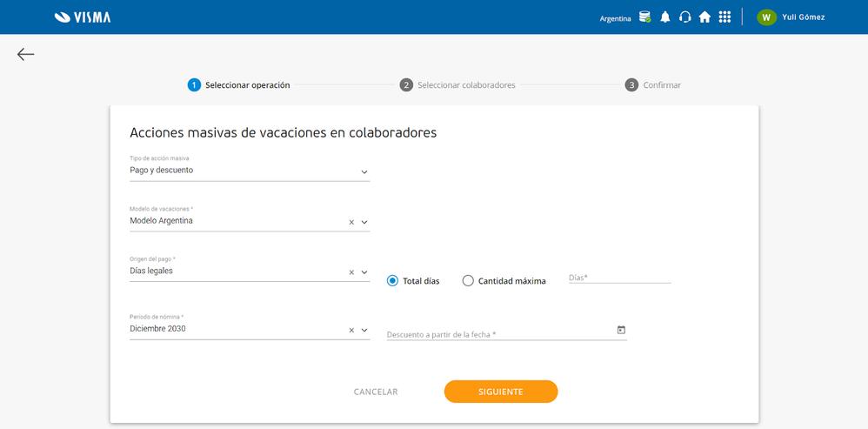Image resolution: width=868 pixels, height=429 pixels.
Task: Select the Cantidad máxima radio button
Action: (x=468, y=281)
